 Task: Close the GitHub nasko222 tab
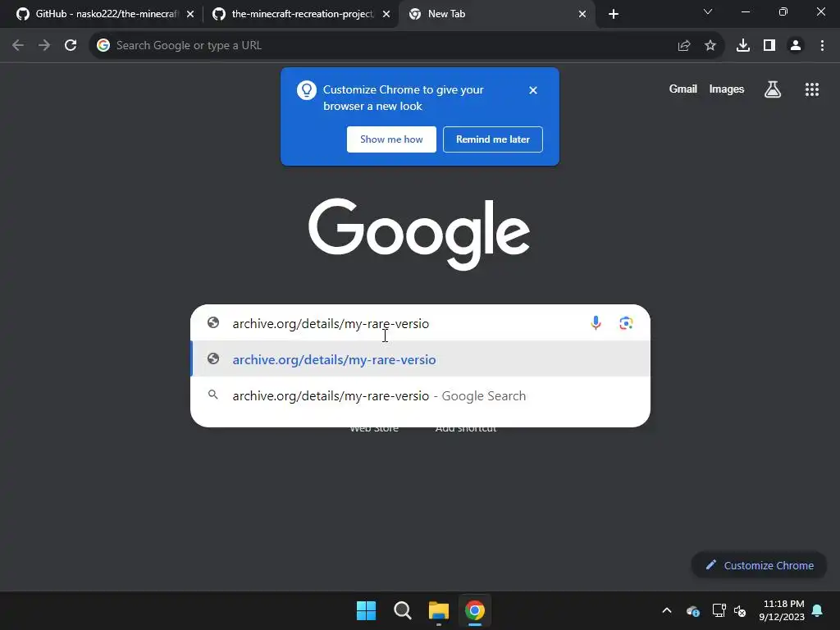[x=190, y=14]
